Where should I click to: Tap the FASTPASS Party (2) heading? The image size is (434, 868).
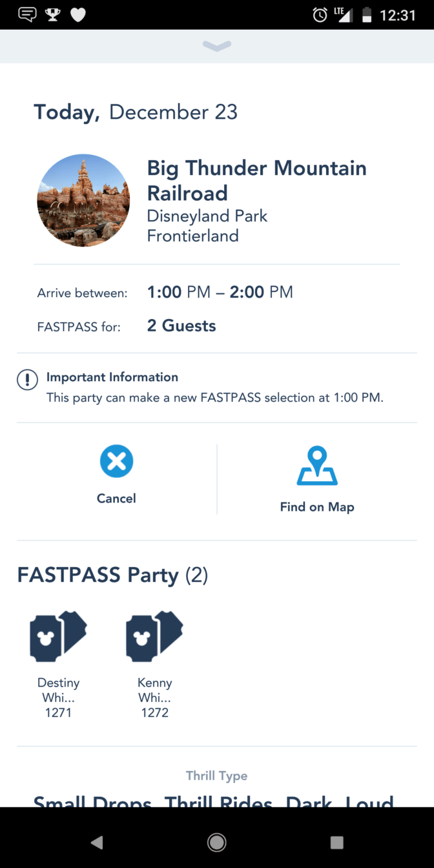[112, 575]
